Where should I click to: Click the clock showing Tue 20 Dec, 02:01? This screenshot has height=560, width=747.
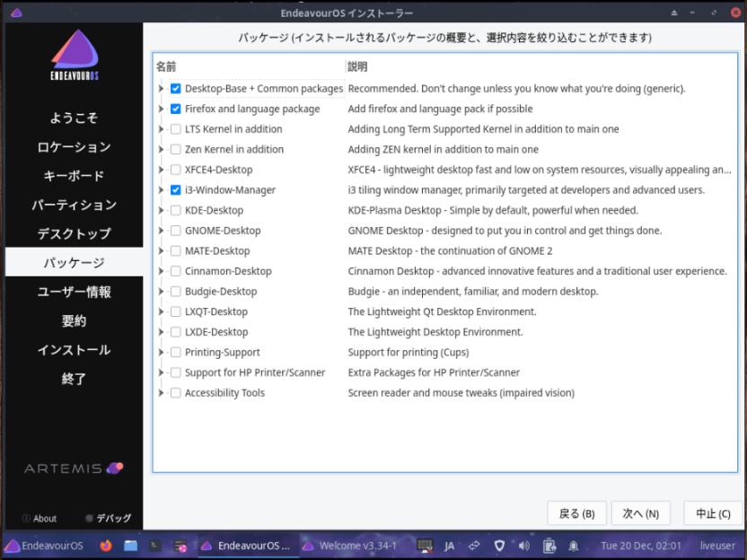pyautogui.click(x=641, y=546)
